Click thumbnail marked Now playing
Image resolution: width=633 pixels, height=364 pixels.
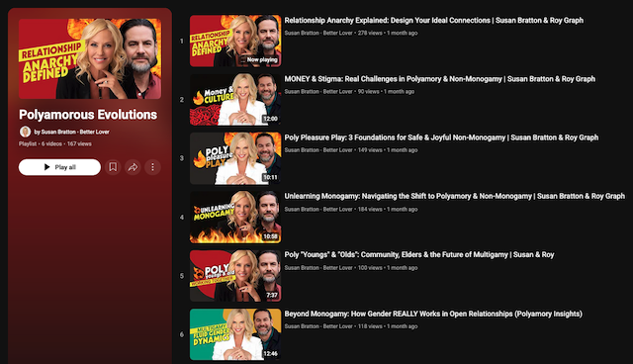[235, 41]
